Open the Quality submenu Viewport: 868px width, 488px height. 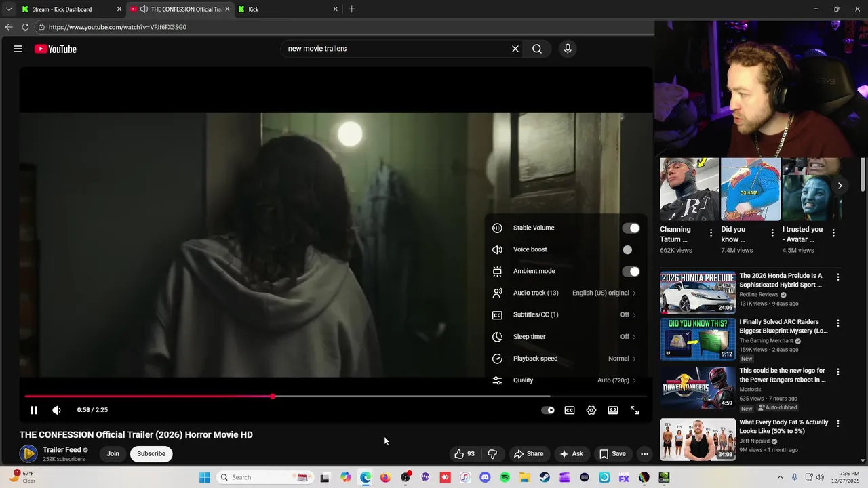[566, 379]
